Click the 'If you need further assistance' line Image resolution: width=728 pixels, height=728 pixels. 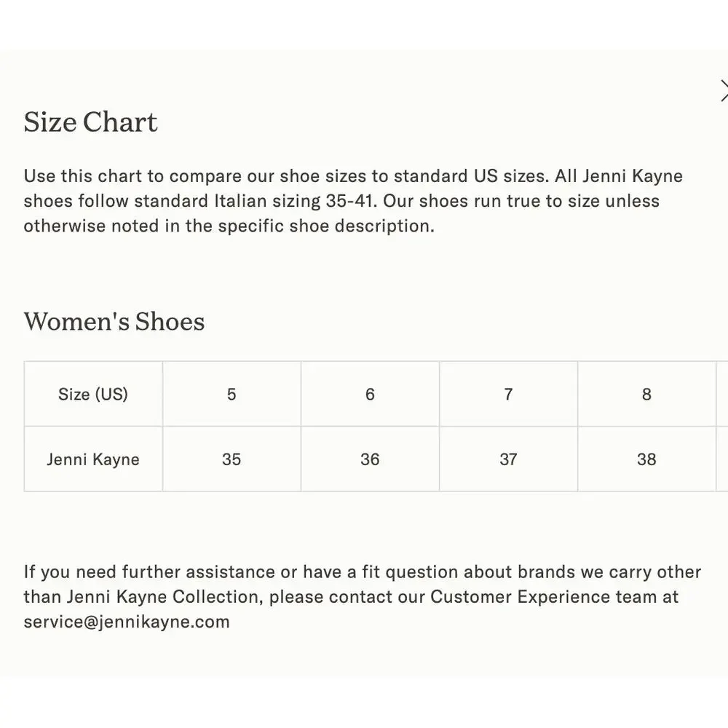(x=362, y=571)
